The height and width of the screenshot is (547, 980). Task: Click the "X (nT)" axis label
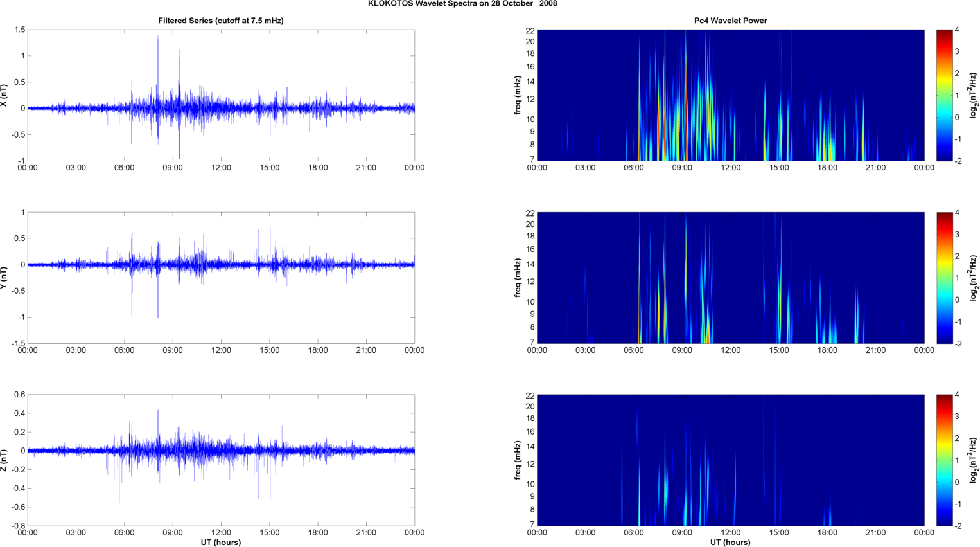click(x=4, y=95)
